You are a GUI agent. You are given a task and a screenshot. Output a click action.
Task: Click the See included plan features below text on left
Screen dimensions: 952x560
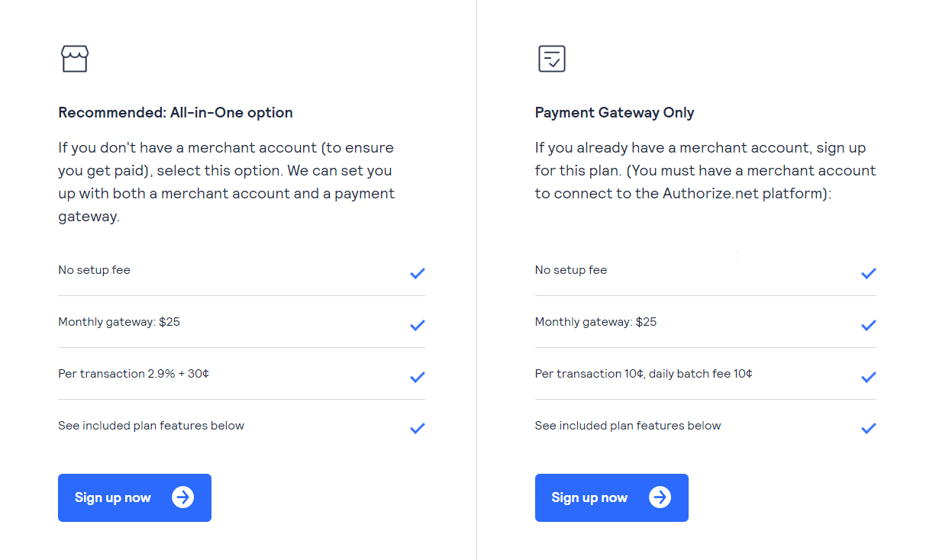coord(150,425)
